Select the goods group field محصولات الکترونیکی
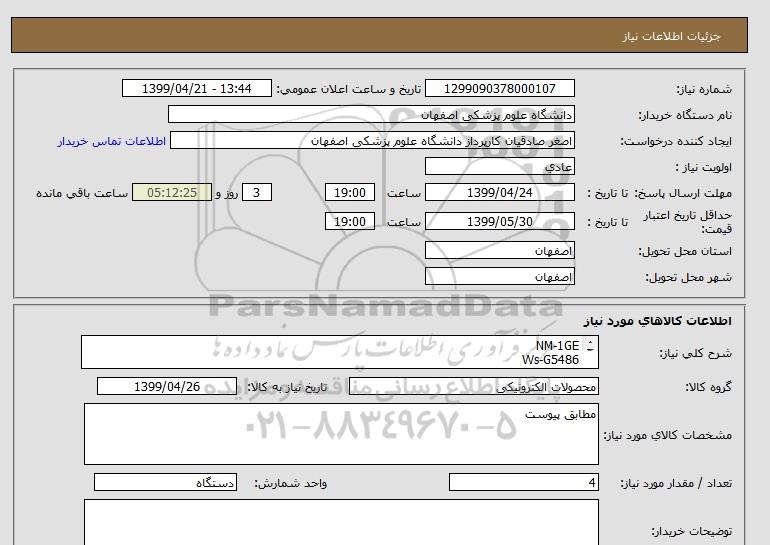770x545 pixels. 473,386
